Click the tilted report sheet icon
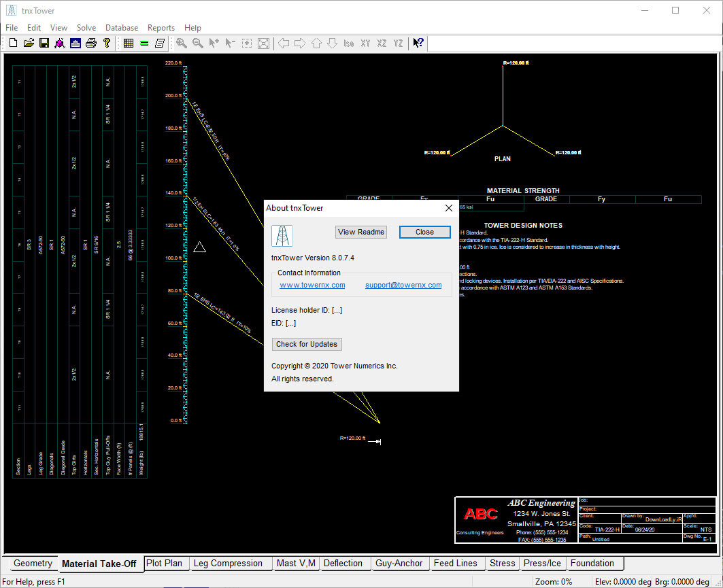 point(160,43)
